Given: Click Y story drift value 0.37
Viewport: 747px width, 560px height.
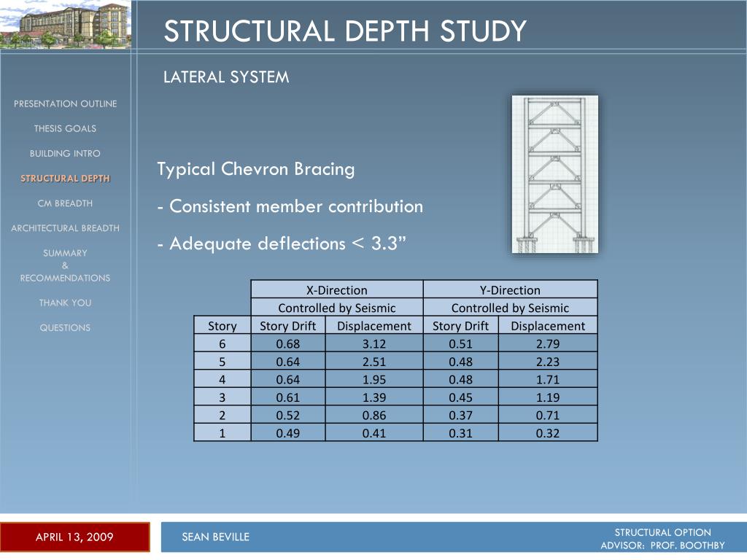Looking at the screenshot, I should click(x=461, y=415).
